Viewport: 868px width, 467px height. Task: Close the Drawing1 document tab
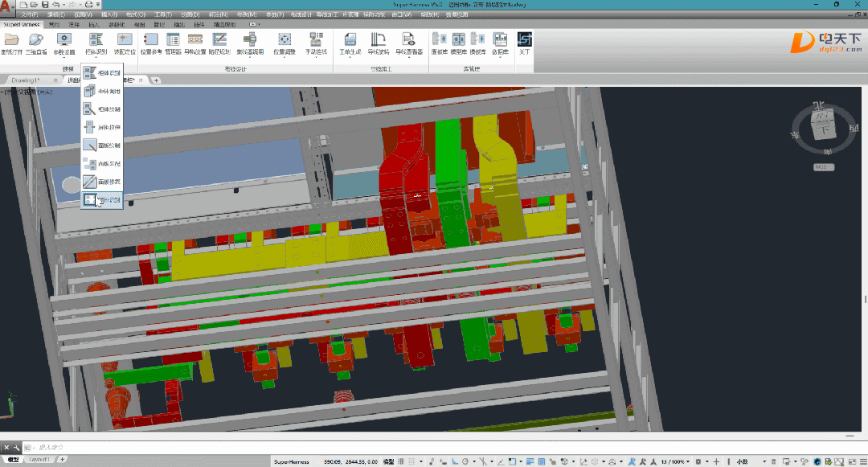pos(55,80)
